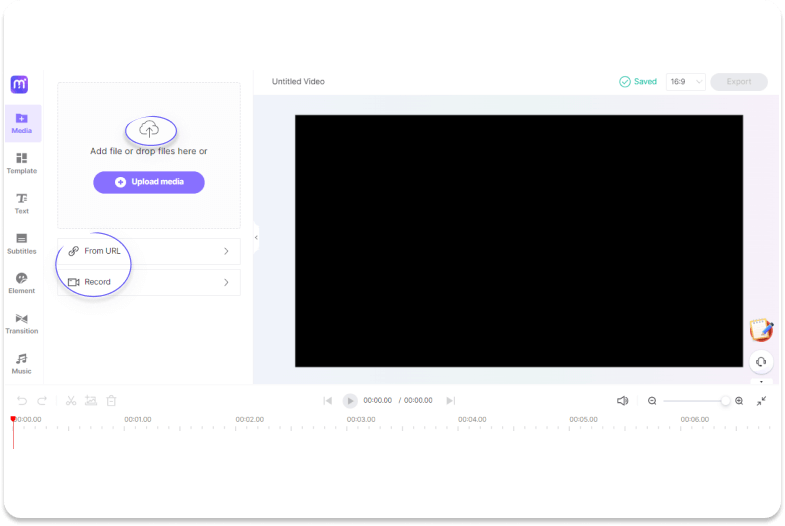The image size is (785, 526).
Task: Click the Saved status indicator
Action: [x=638, y=82]
